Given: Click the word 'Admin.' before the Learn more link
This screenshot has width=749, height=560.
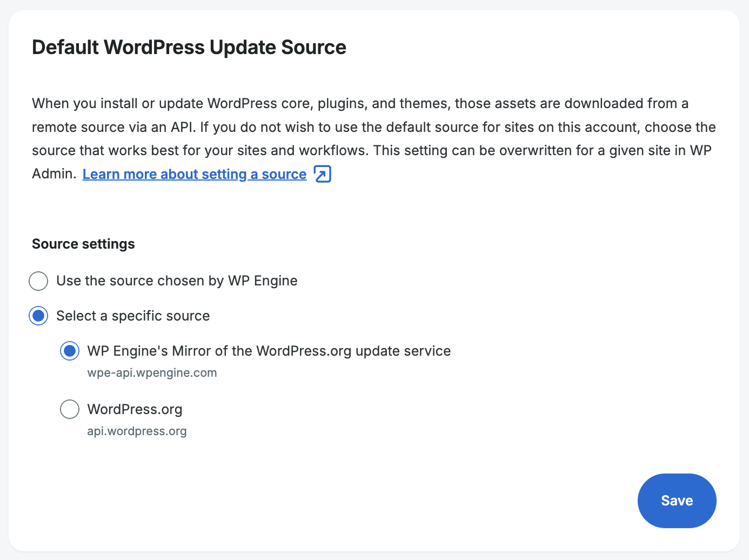Looking at the screenshot, I should point(54,174).
